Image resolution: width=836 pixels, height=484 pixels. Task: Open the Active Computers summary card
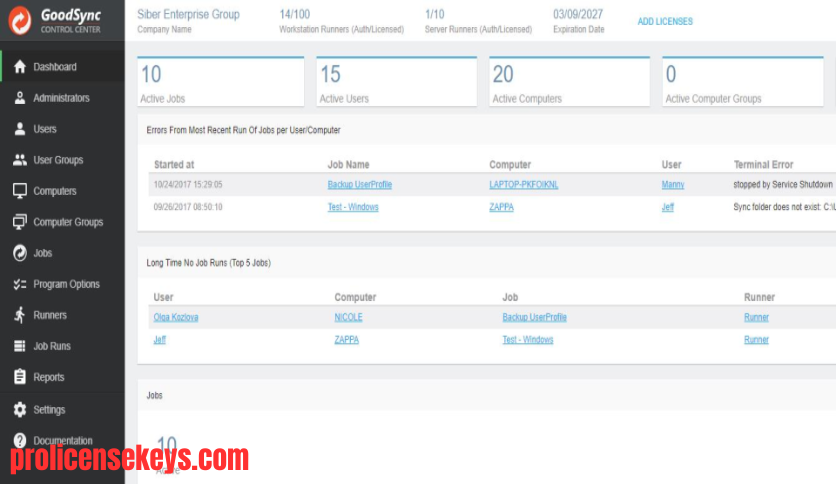pyautogui.click(x=569, y=82)
